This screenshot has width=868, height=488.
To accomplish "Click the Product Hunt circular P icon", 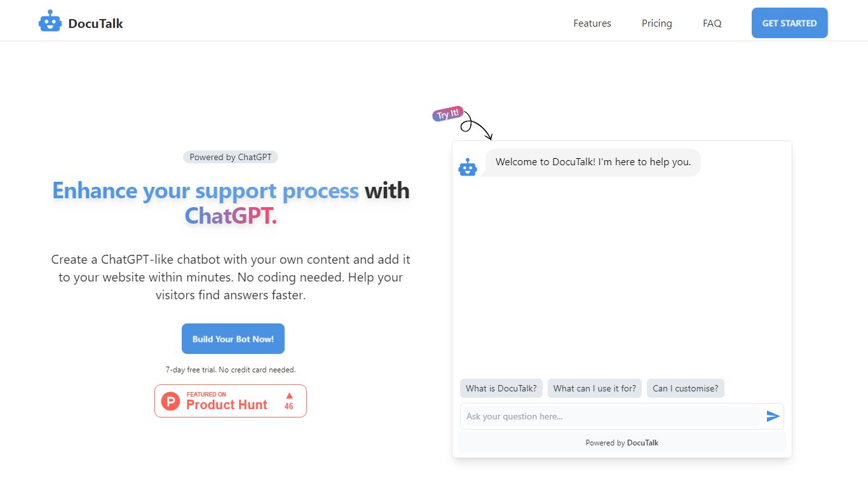I will point(170,401).
